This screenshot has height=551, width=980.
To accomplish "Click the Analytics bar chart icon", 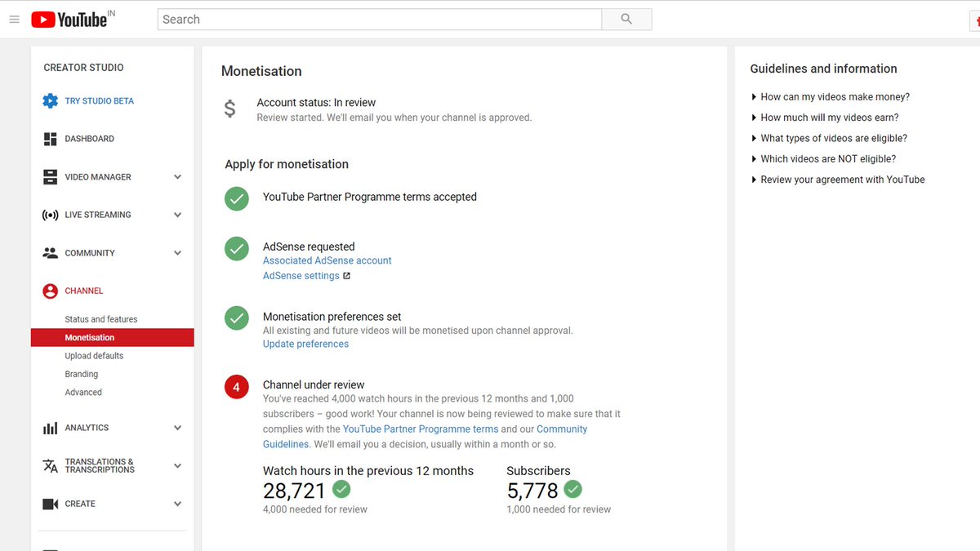I will 50,428.
